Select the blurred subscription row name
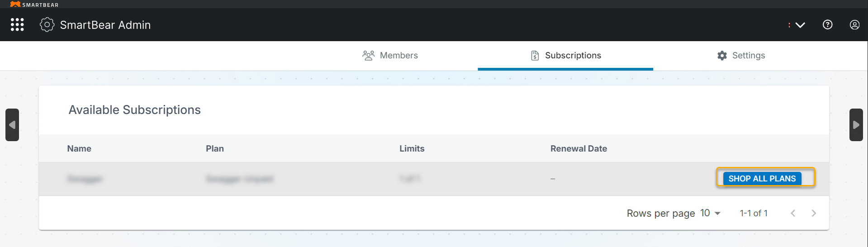Screen dimensions: 868x247 point(85,179)
